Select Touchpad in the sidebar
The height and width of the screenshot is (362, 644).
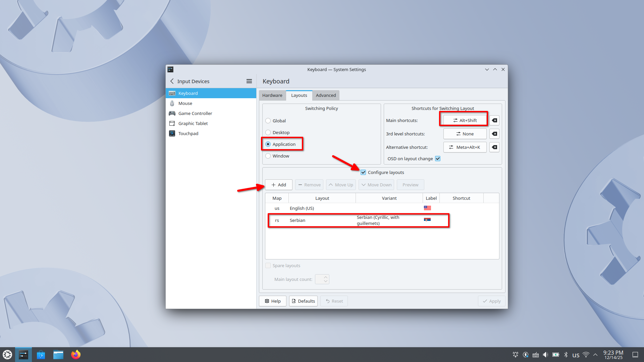click(188, 133)
